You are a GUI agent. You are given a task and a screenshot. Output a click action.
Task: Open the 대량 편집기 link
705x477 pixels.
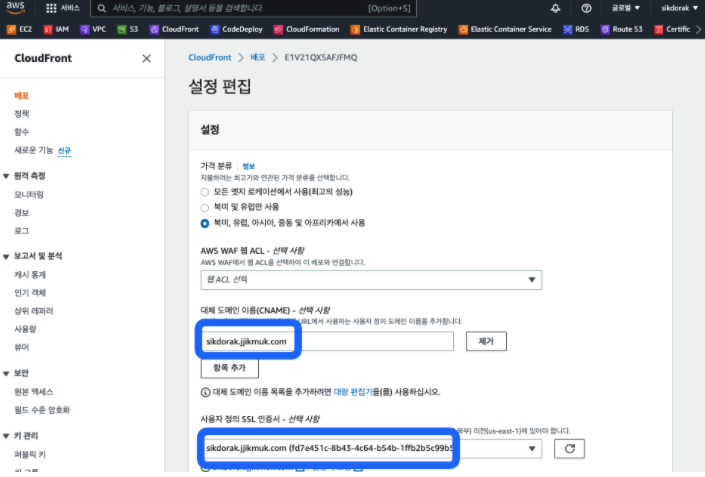tap(353, 392)
